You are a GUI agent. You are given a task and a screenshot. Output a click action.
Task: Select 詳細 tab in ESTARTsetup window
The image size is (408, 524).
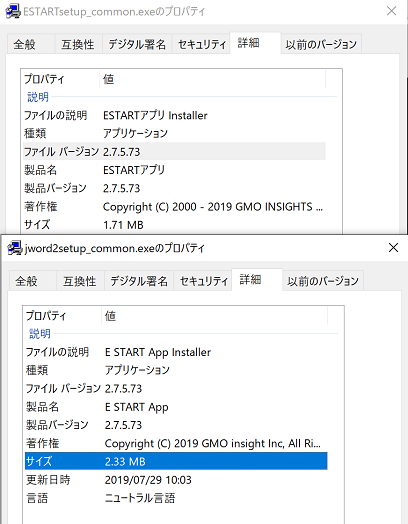255,43
